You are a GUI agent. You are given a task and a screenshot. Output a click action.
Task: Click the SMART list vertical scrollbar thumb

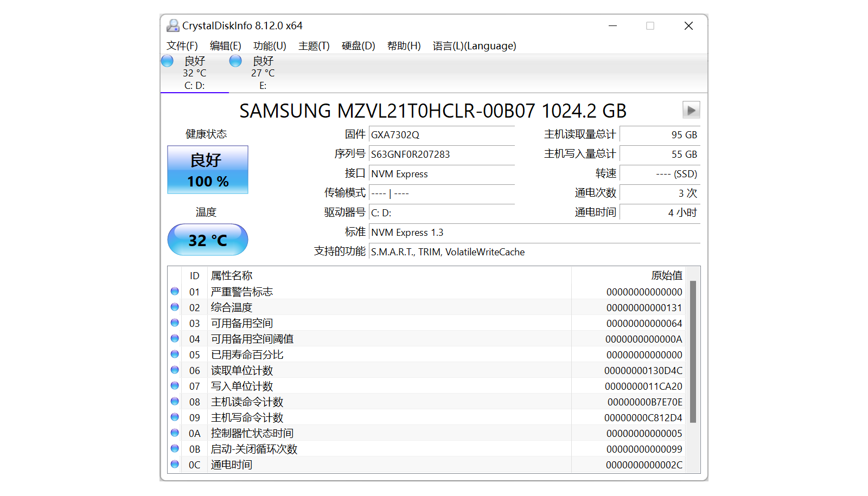(693, 351)
